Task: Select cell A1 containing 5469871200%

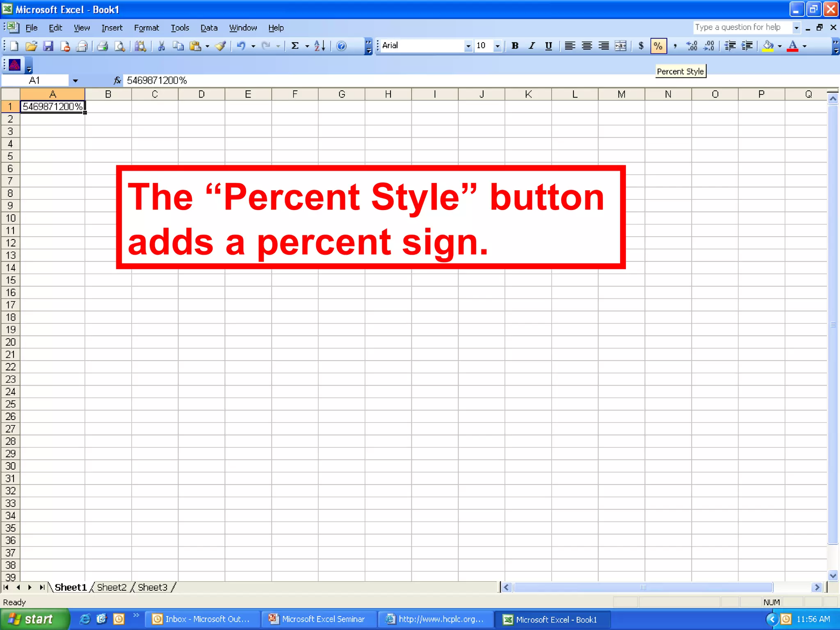Action: [52, 107]
